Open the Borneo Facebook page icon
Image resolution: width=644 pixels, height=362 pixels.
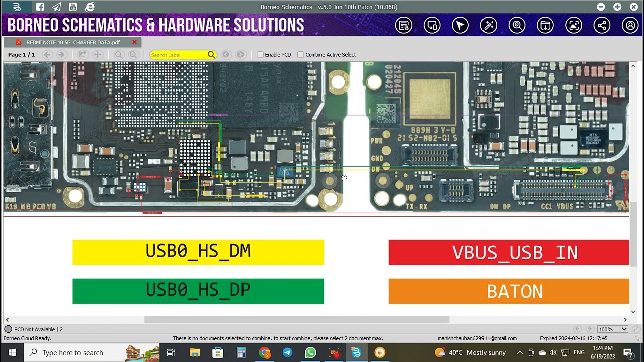pos(40,7)
